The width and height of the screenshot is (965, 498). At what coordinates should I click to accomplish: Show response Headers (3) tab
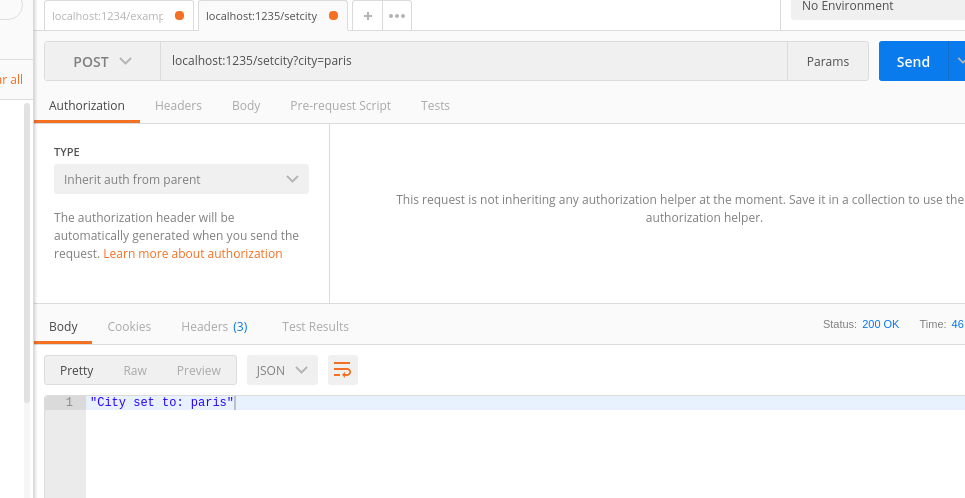point(214,326)
